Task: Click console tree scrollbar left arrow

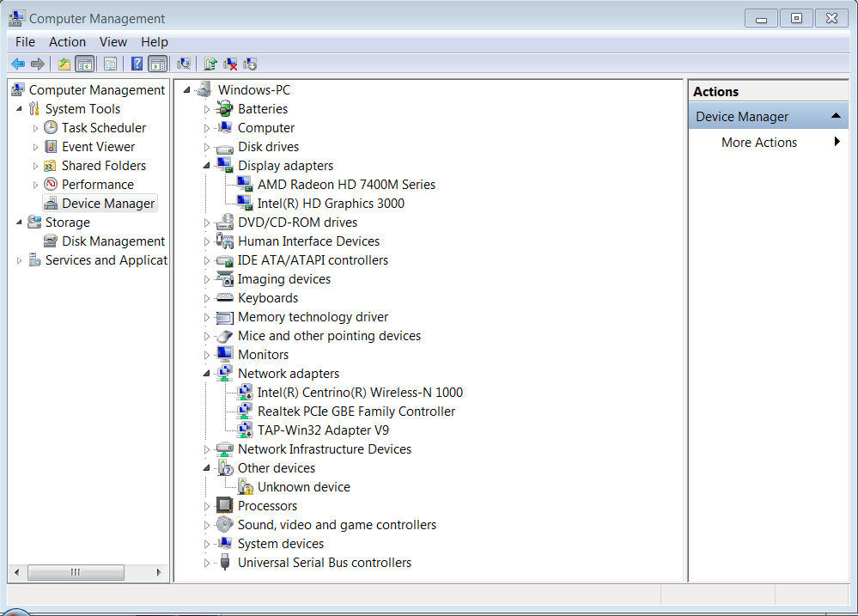Action: [17, 572]
